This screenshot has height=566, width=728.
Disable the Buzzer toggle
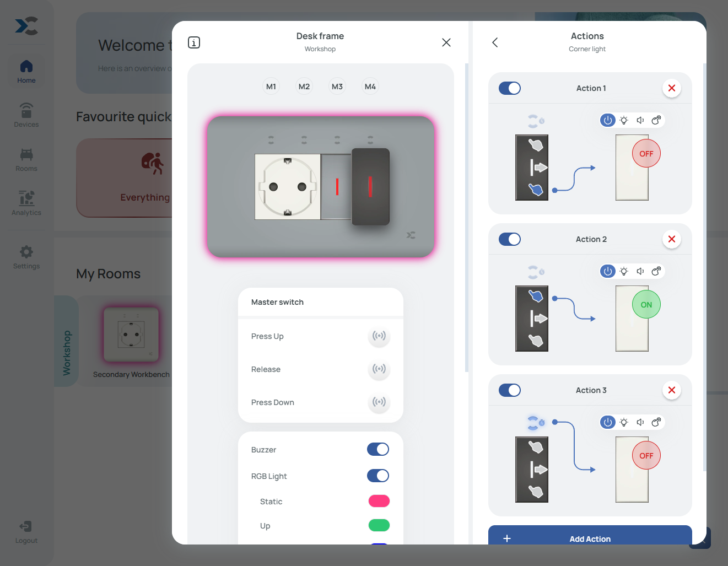378,450
